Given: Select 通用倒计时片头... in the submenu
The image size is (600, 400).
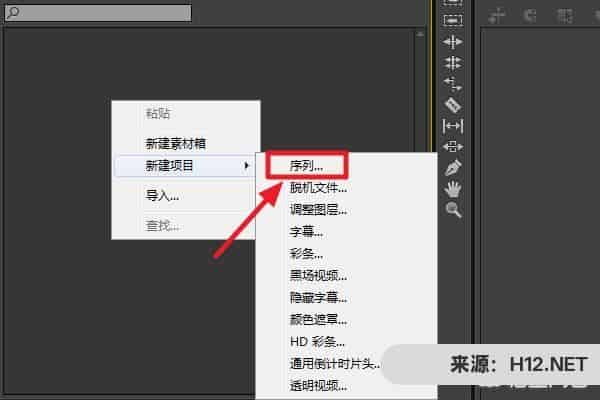Looking at the screenshot, I should (x=335, y=363).
